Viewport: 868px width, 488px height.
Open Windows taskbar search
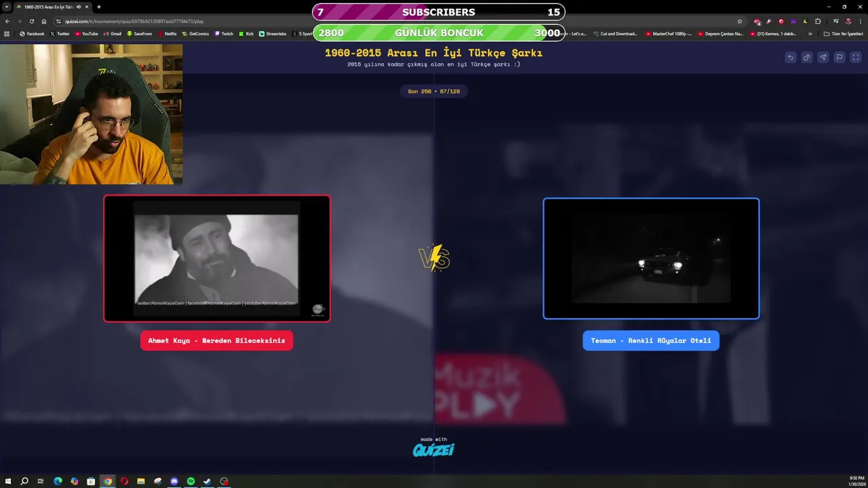coord(24,481)
